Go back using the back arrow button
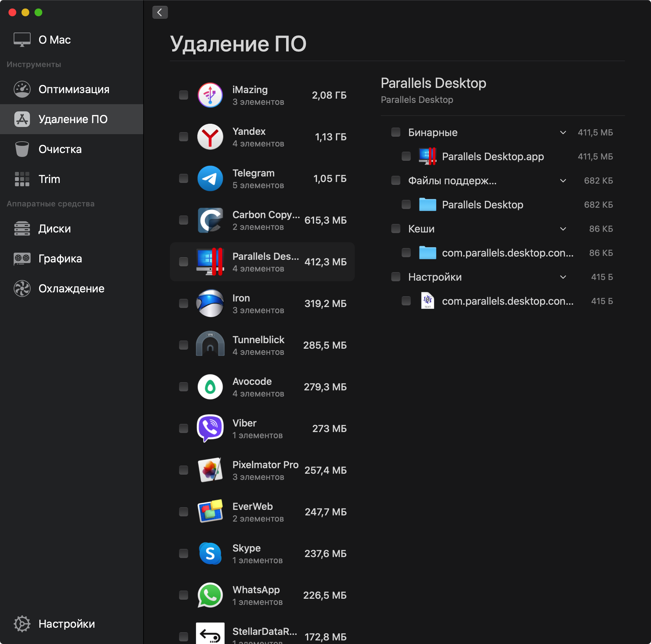 coord(160,12)
